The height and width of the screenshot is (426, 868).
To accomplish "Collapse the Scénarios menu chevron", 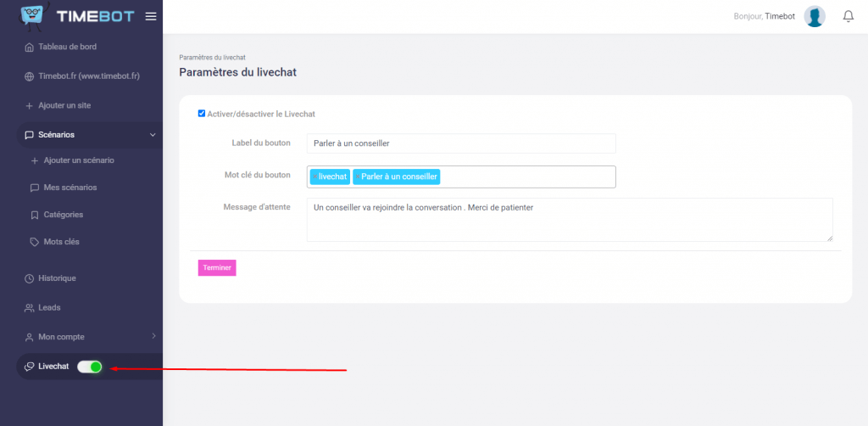I will [x=153, y=135].
